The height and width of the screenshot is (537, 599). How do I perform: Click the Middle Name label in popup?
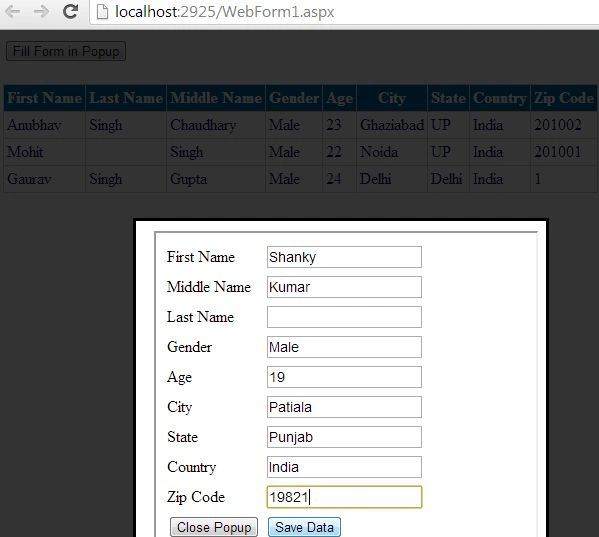[209, 287]
